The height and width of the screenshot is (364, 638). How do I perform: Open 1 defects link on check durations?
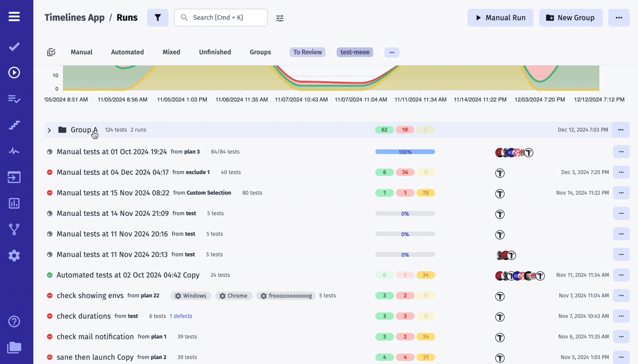(181, 316)
